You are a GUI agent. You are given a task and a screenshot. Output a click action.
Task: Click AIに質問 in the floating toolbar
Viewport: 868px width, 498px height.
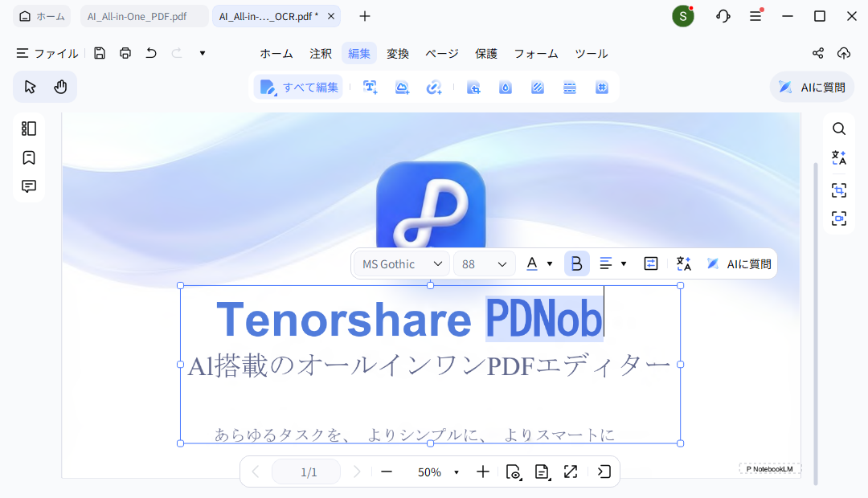point(739,264)
